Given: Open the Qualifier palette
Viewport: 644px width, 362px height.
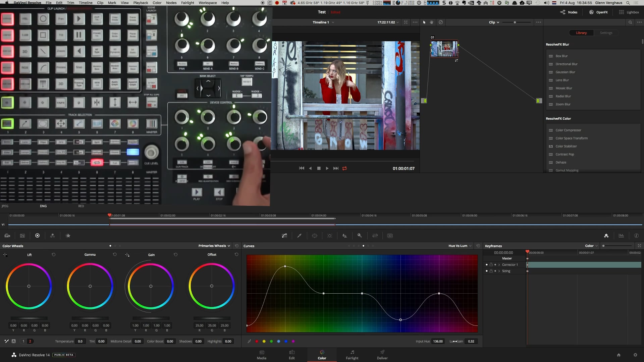Looking at the screenshot, I should coord(300,236).
